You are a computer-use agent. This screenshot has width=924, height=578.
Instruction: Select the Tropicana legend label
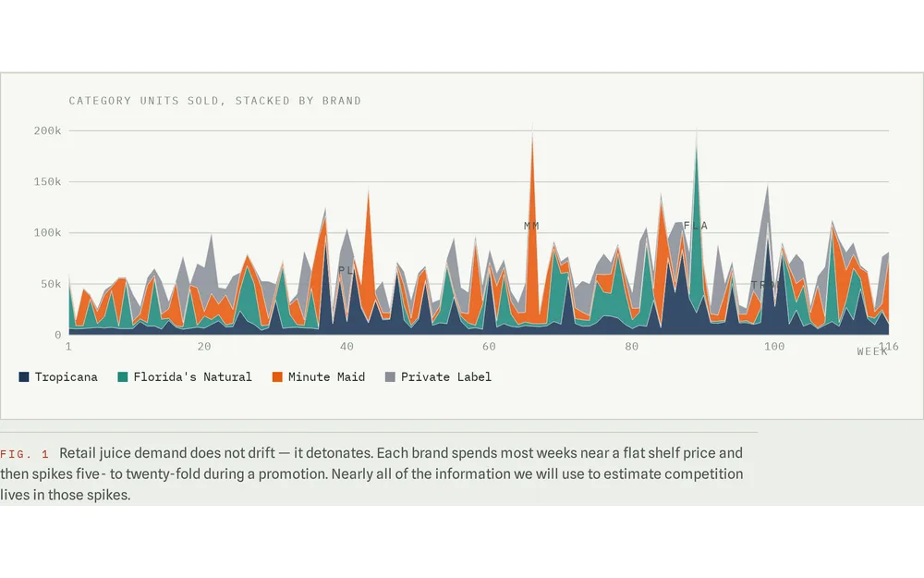66,377
